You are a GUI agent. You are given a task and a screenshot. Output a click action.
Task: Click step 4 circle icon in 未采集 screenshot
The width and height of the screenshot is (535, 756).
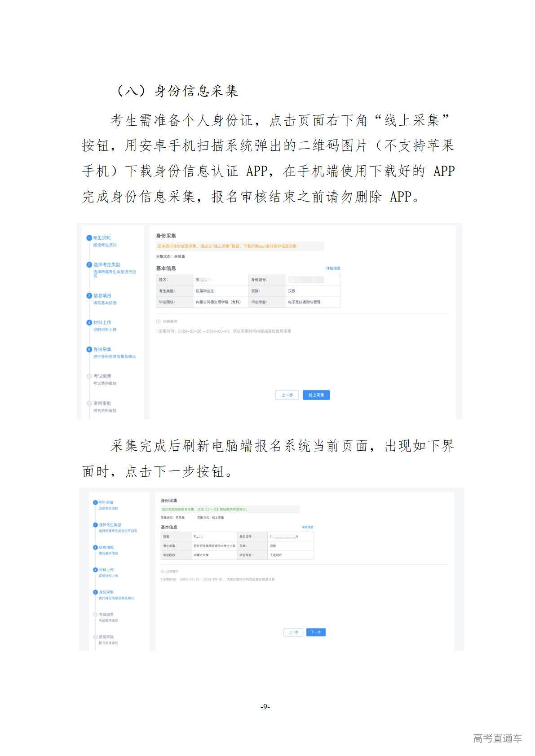(x=89, y=322)
